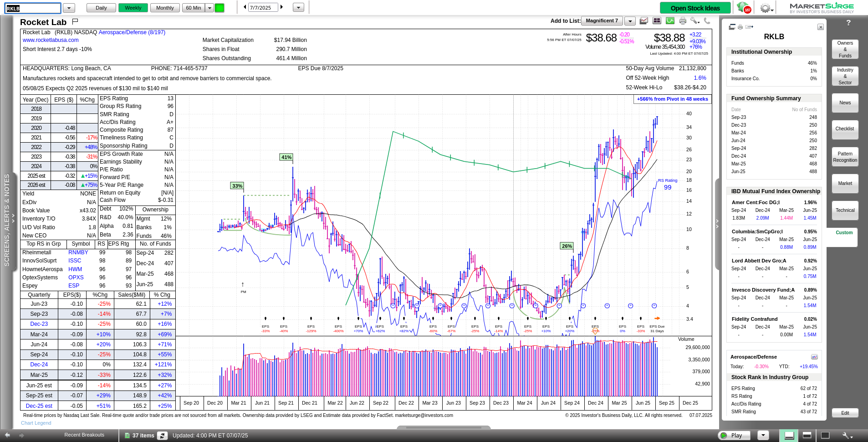Click the Recent Breakouts list label

click(x=84, y=435)
